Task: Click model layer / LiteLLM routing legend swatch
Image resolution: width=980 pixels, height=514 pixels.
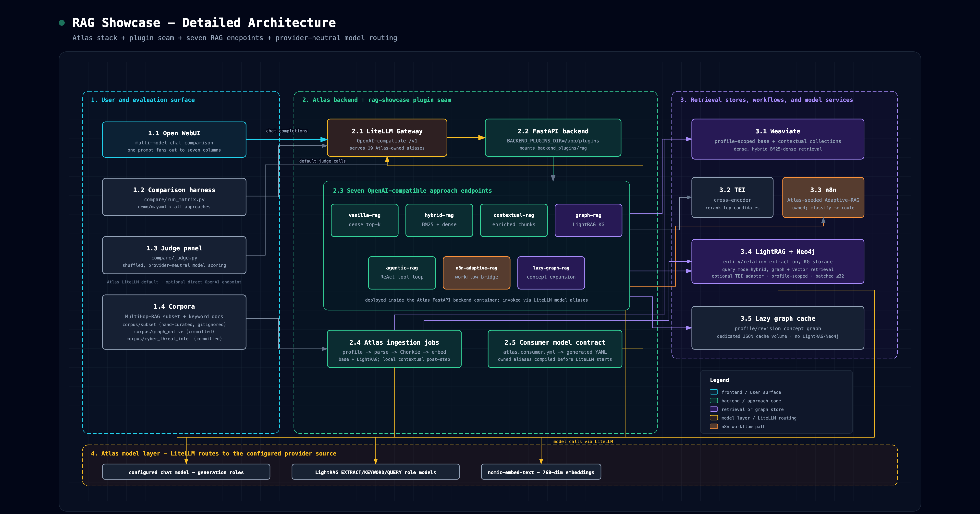Action: click(714, 418)
